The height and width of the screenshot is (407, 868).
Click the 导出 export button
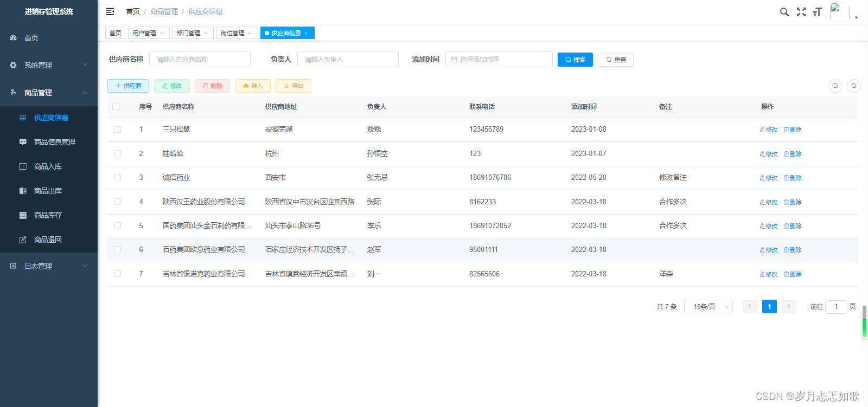[293, 86]
